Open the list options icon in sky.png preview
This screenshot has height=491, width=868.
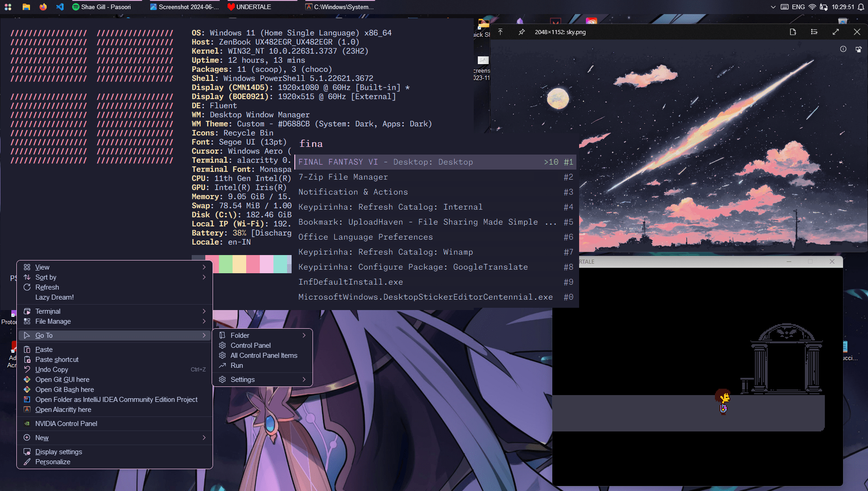pyautogui.click(x=814, y=32)
